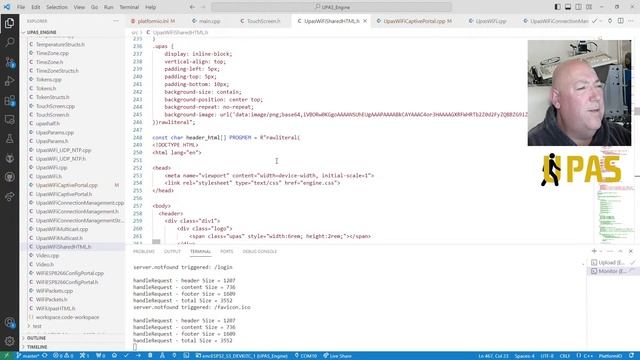Click the PlatformIO build checkmark in editor toolbar
Viewport: 640px width, 360px height.
(594, 21)
